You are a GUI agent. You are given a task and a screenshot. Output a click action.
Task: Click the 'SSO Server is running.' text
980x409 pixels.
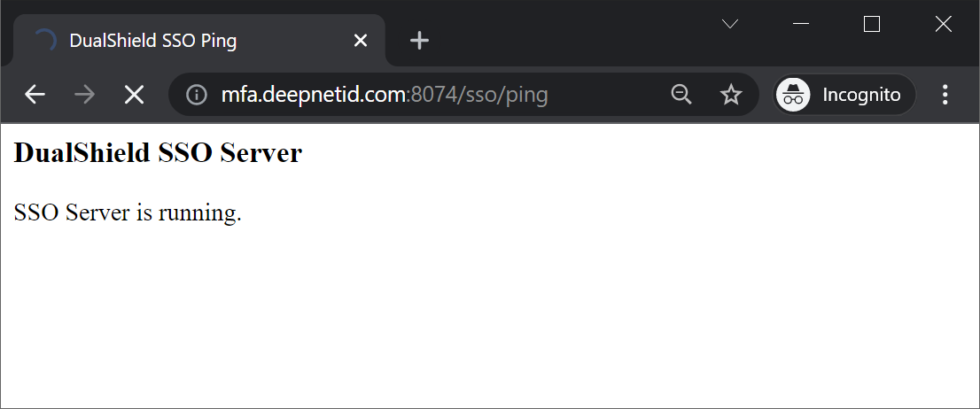click(128, 212)
